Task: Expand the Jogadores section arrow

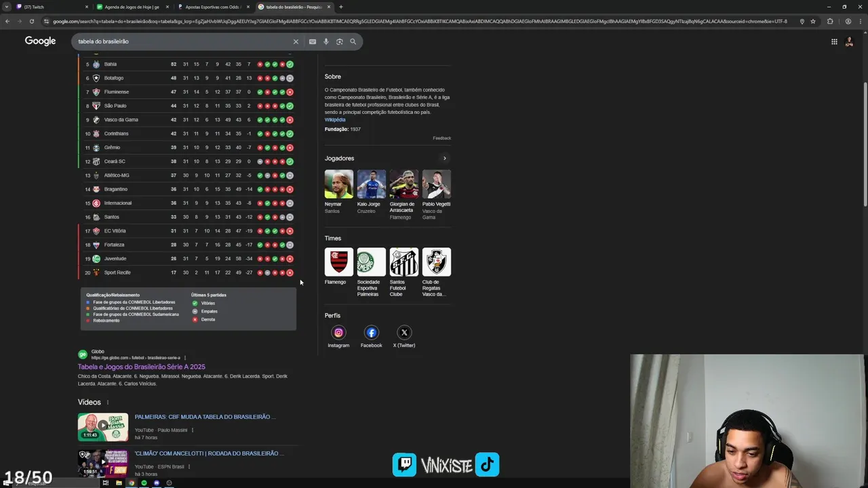Action: tap(445, 159)
